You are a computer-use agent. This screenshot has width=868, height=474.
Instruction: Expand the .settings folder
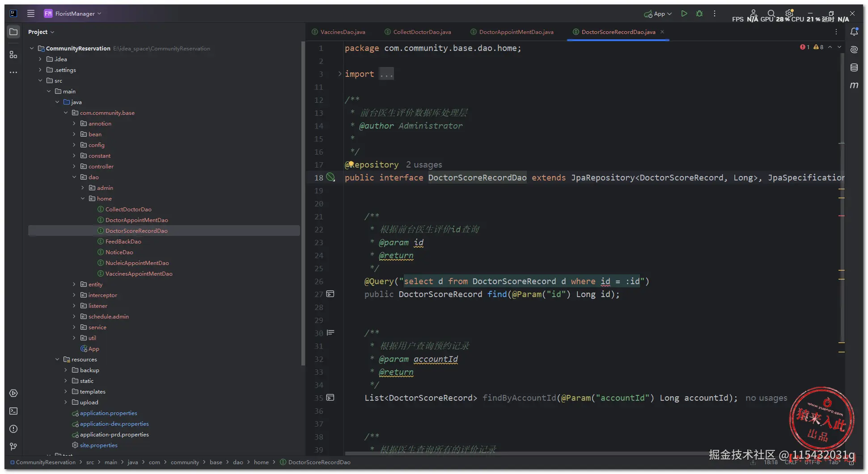(40, 70)
